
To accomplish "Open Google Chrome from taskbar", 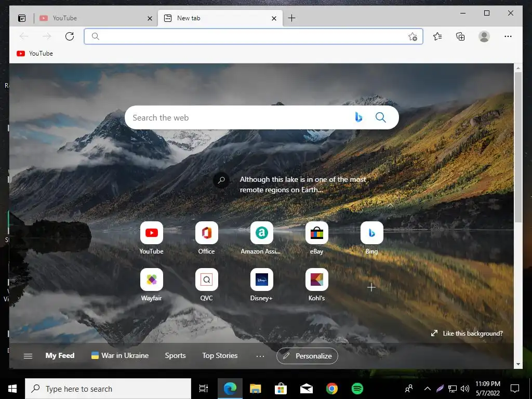I will pos(332,389).
